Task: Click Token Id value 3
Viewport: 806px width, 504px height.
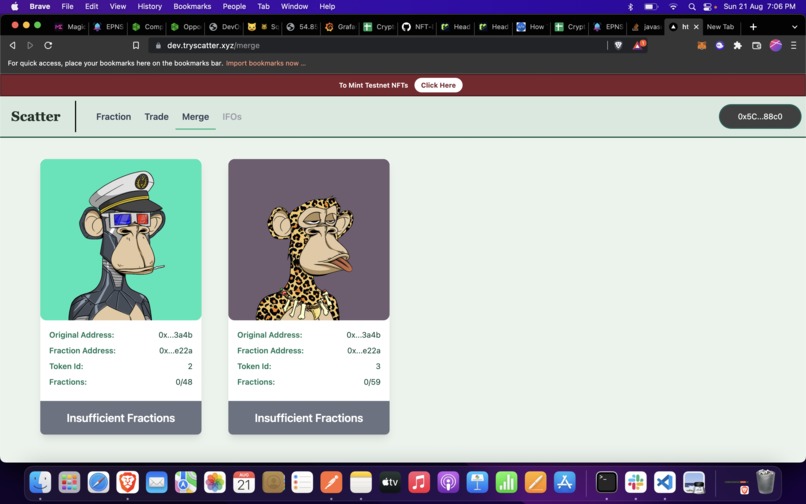Action: tap(378, 366)
